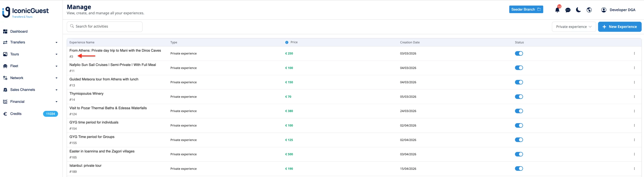The height and width of the screenshot is (177, 644).
Task: Open options for Nafplio Sun Sail Cruises row
Action: [x=634, y=68]
